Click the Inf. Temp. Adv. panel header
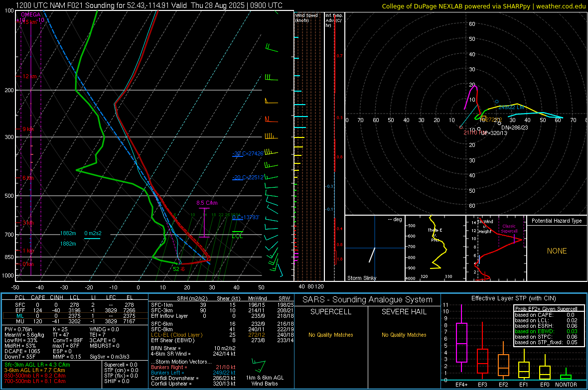This screenshot has height=390, width=588. [333, 20]
